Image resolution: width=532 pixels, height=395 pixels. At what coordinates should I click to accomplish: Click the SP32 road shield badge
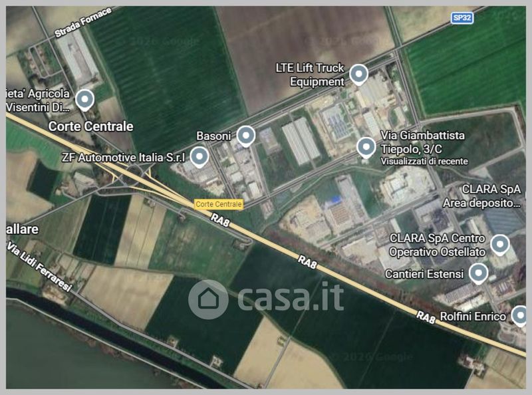[x=462, y=18]
